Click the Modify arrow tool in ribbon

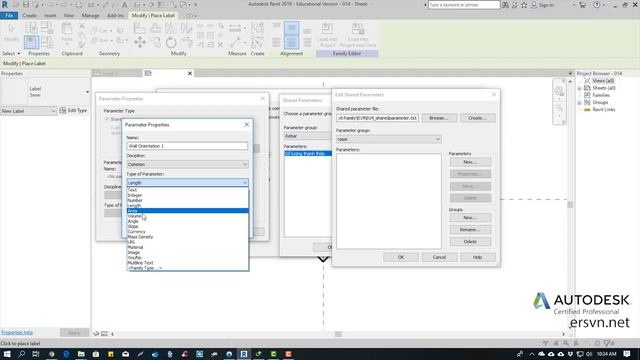coord(11,29)
